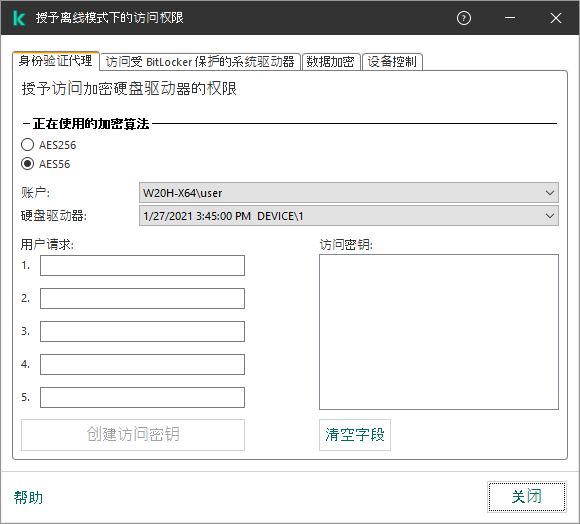This screenshot has height=524, width=580.
Task: Switch to 身份验证代理 tab
Action: (x=55, y=61)
